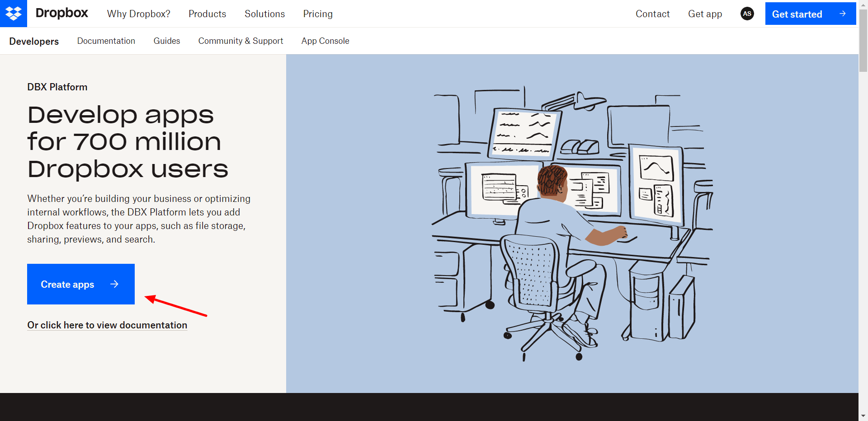Click the Create apps button
The height and width of the screenshot is (421, 868).
click(81, 284)
